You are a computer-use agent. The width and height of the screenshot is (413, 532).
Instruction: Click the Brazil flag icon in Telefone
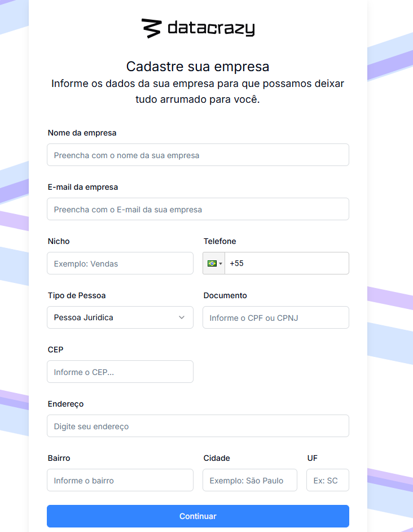click(212, 263)
